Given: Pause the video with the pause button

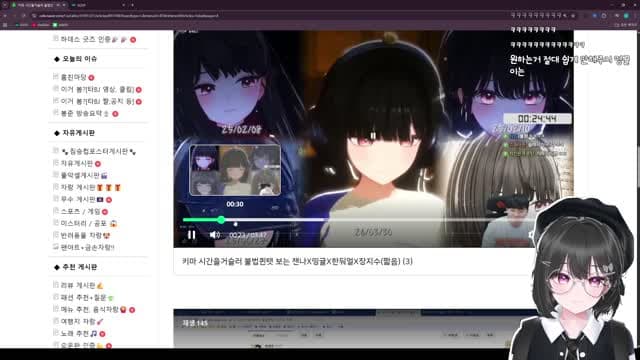Looking at the screenshot, I should 191,235.
